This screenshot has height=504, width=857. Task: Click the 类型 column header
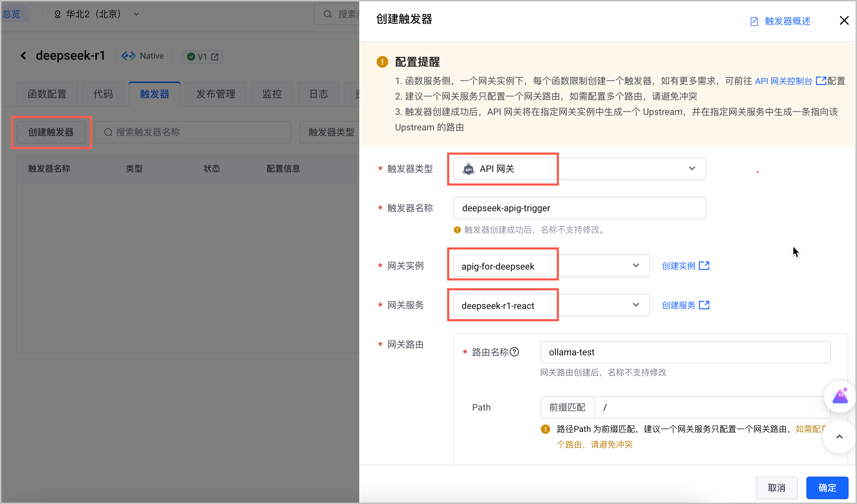pyautogui.click(x=134, y=169)
